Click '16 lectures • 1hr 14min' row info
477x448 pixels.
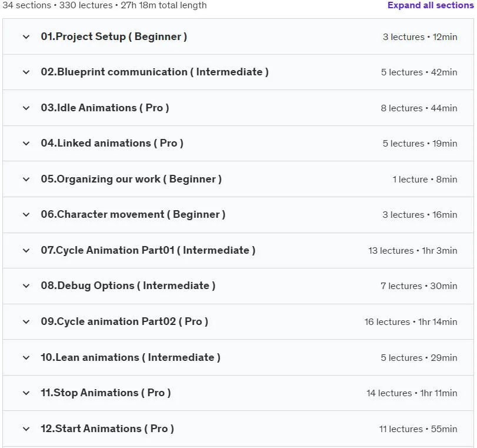411,322
